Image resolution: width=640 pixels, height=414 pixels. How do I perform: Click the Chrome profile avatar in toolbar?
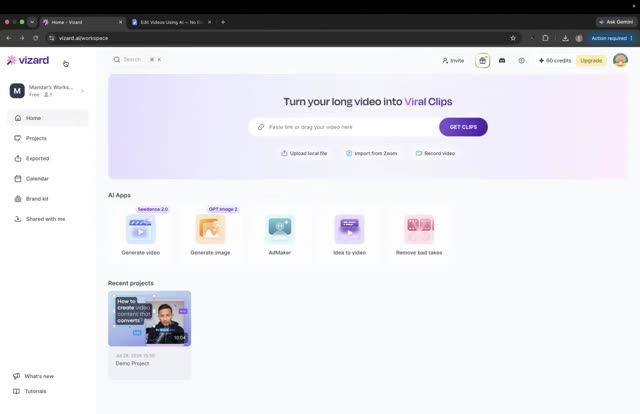(x=579, y=38)
